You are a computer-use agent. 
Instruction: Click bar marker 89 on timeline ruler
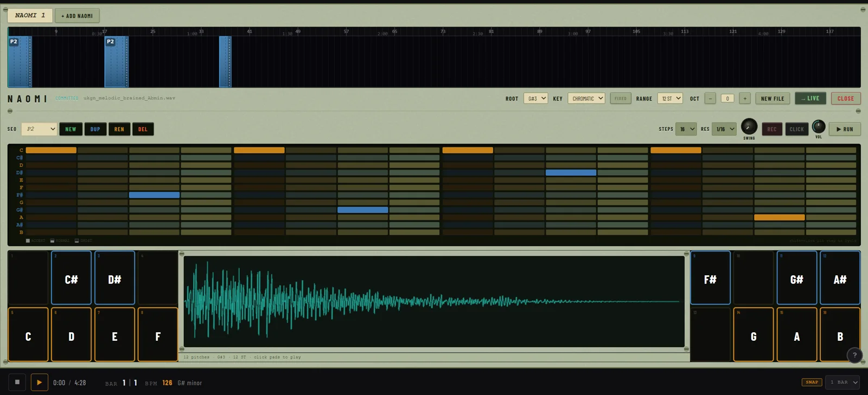click(x=539, y=31)
